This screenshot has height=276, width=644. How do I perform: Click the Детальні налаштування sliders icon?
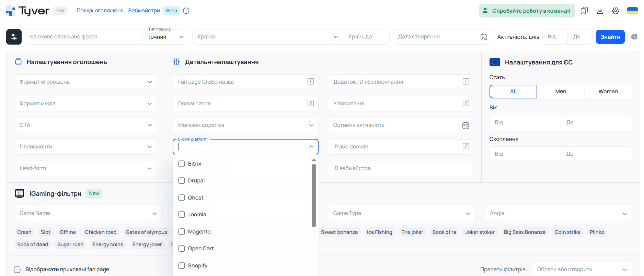tap(176, 62)
